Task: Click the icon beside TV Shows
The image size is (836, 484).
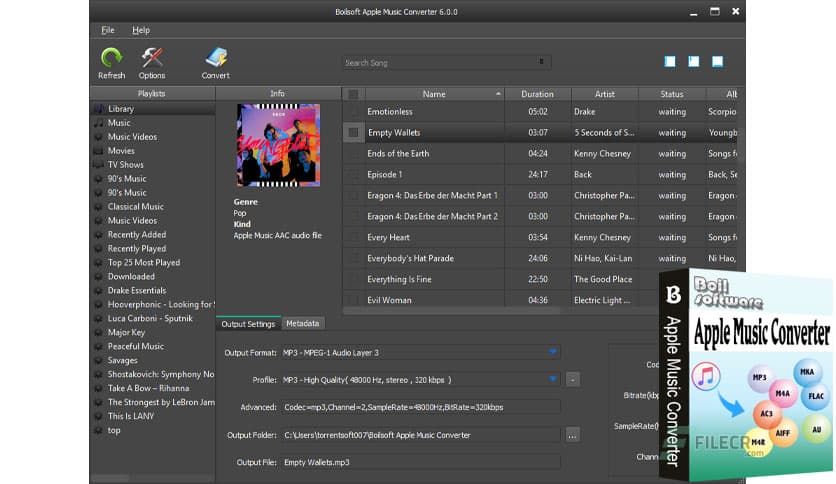Action: coord(99,165)
